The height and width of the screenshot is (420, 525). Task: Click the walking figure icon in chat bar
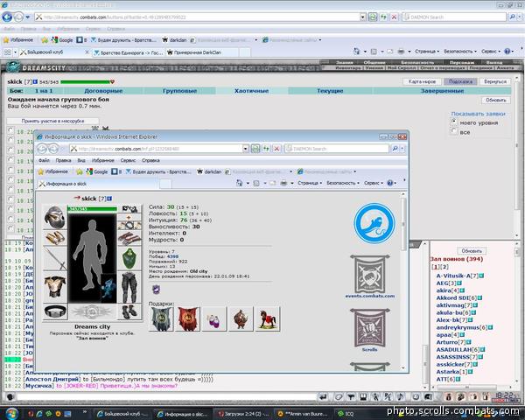[x=375, y=397]
